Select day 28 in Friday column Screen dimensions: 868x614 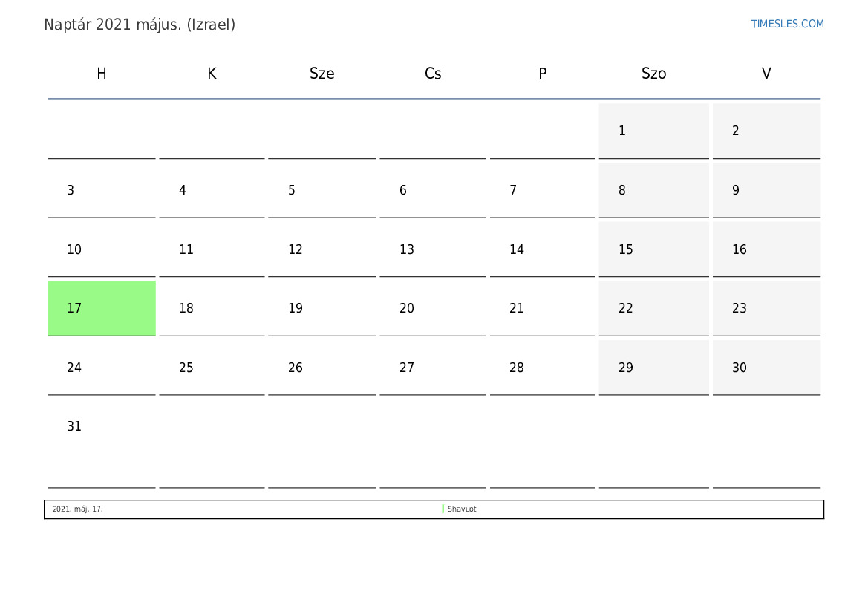pos(543,367)
